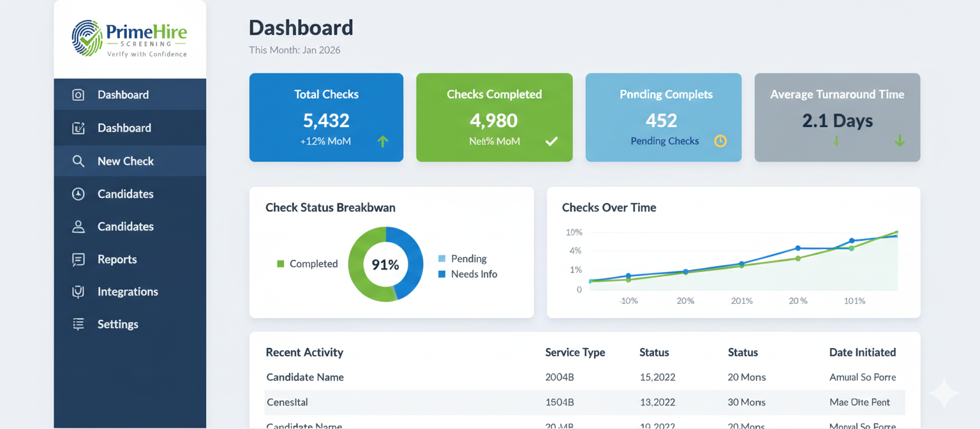
Task: Click the green Completed legend swatch
Action: [280, 264]
